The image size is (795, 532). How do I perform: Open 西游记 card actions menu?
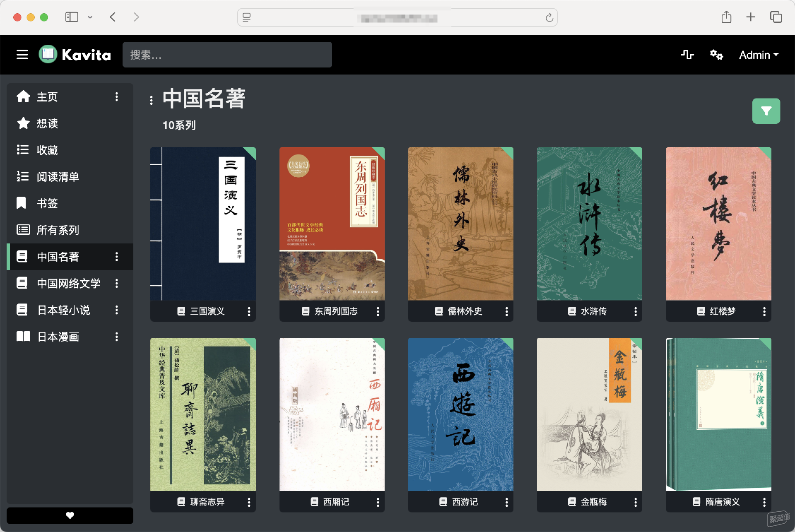tap(506, 502)
